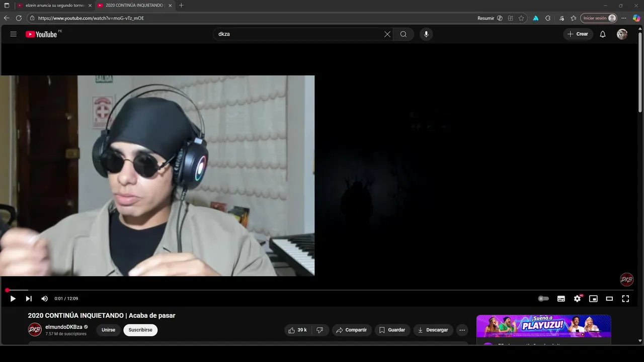Image resolution: width=644 pixels, height=362 pixels.
Task: Click the immersive reader icon beside Resumir
Action: tap(500, 18)
